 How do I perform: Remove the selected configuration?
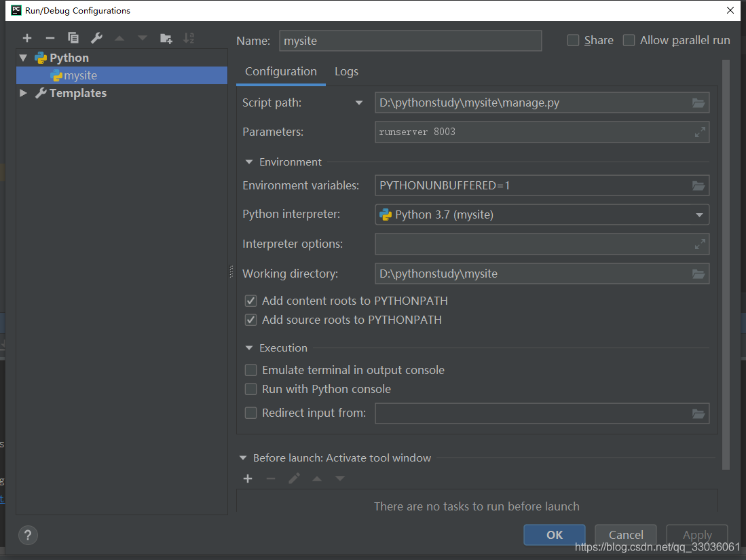click(x=50, y=38)
